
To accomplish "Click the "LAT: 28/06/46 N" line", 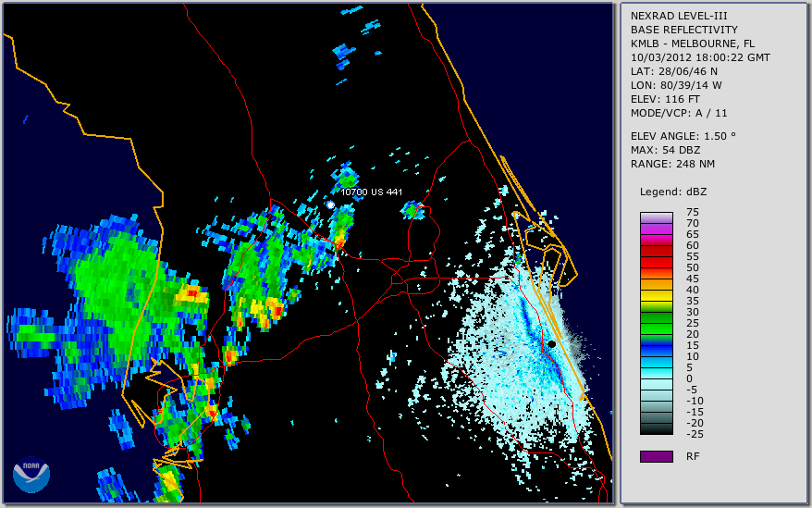I will coord(673,71).
